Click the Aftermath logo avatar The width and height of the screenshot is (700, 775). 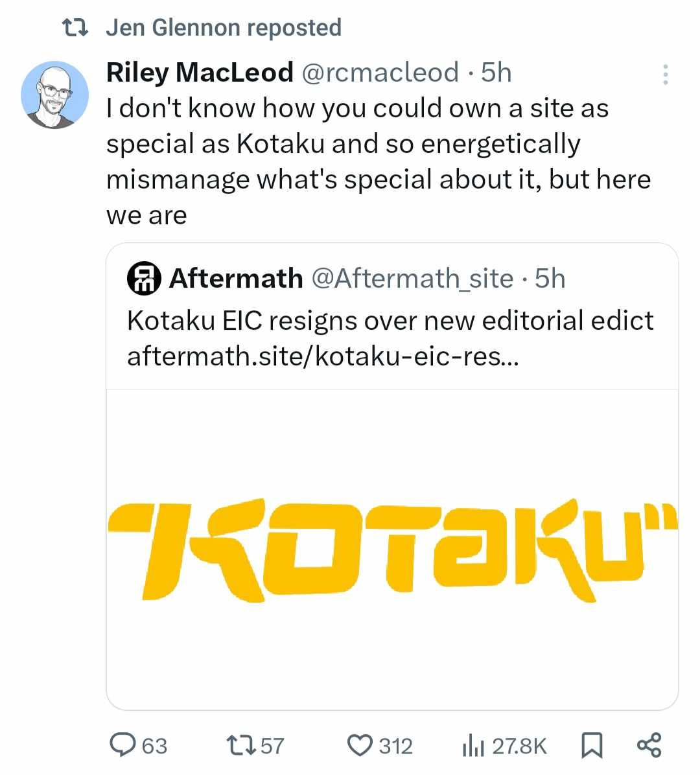point(144,278)
